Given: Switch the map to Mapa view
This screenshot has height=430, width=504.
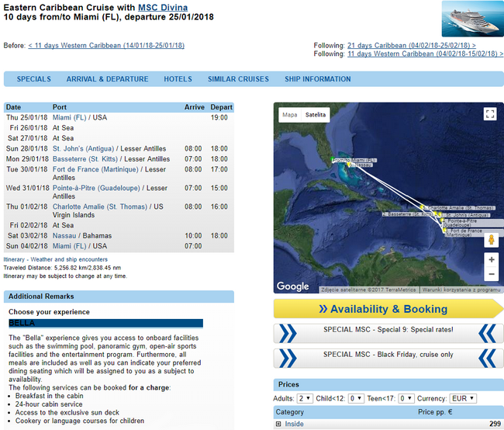Looking at the screenshot, I should [290, 115].
